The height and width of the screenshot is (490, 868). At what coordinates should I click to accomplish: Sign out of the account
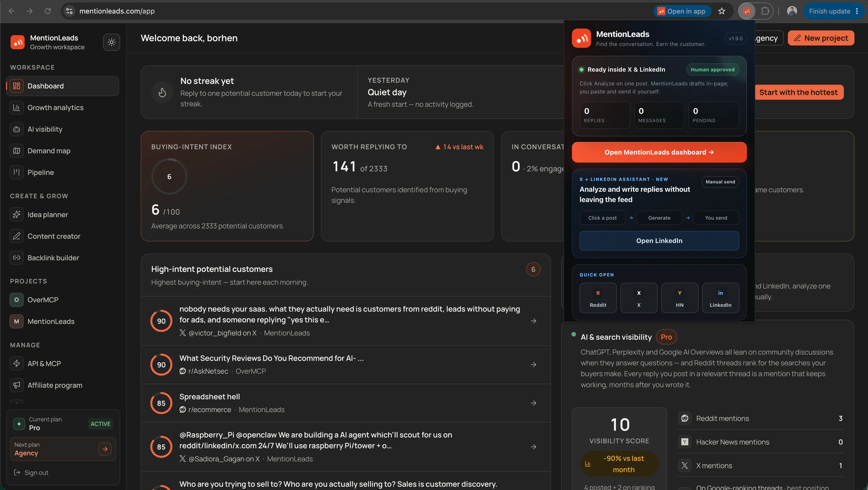[x=31, y=472]
